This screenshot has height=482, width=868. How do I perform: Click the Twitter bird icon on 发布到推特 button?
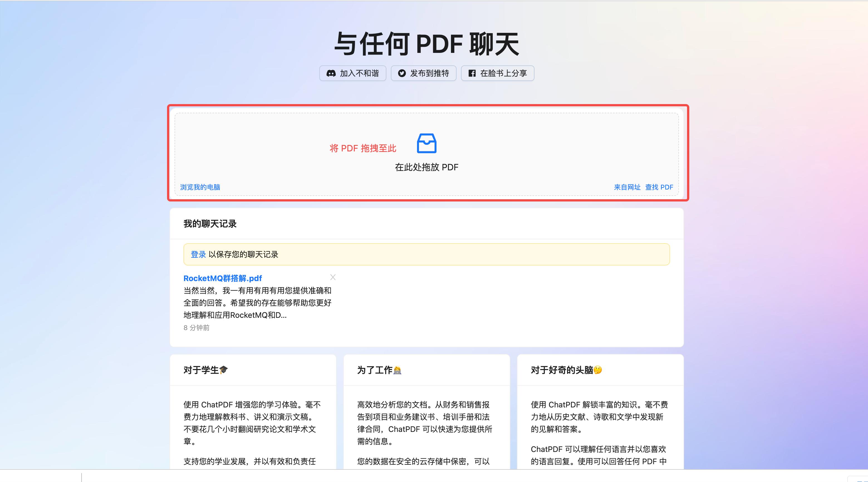click(x=402, y=73)
